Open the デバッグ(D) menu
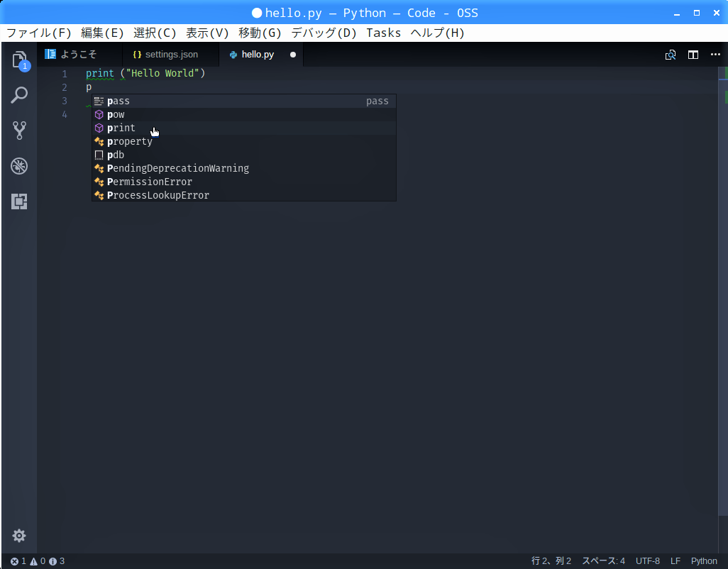 (x=324, y=33)
